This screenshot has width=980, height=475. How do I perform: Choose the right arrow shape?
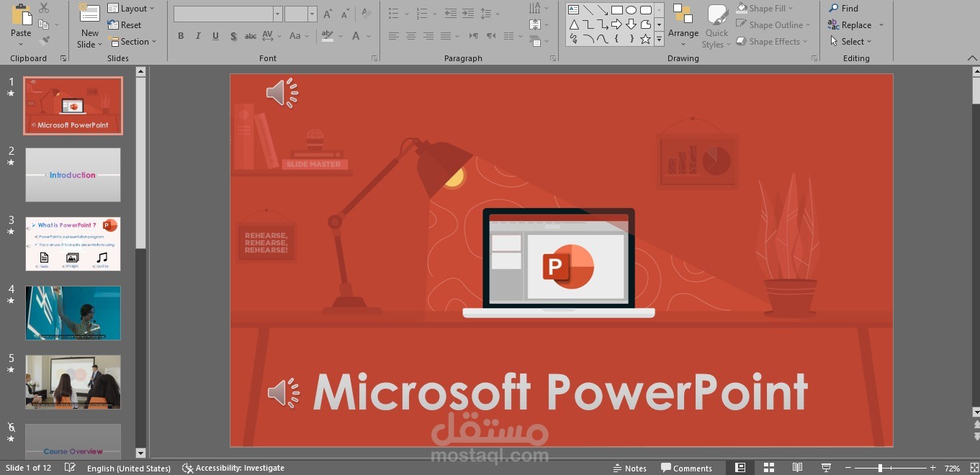click(616, 24)
